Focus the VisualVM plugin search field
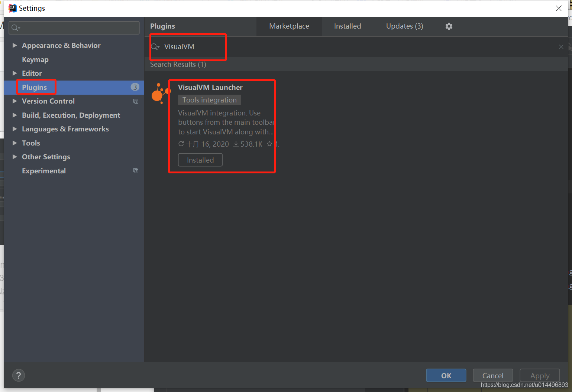 pyautogui.click(x=357, y=47)
